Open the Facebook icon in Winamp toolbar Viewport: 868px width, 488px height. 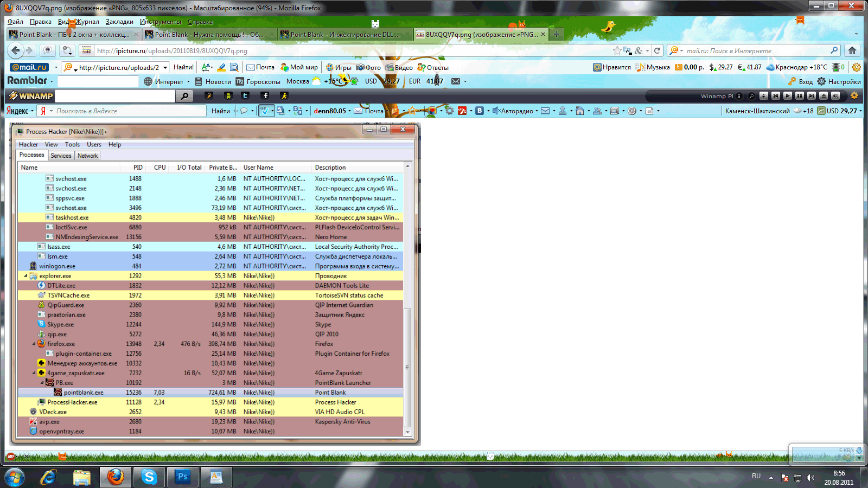tap(265, 95)
